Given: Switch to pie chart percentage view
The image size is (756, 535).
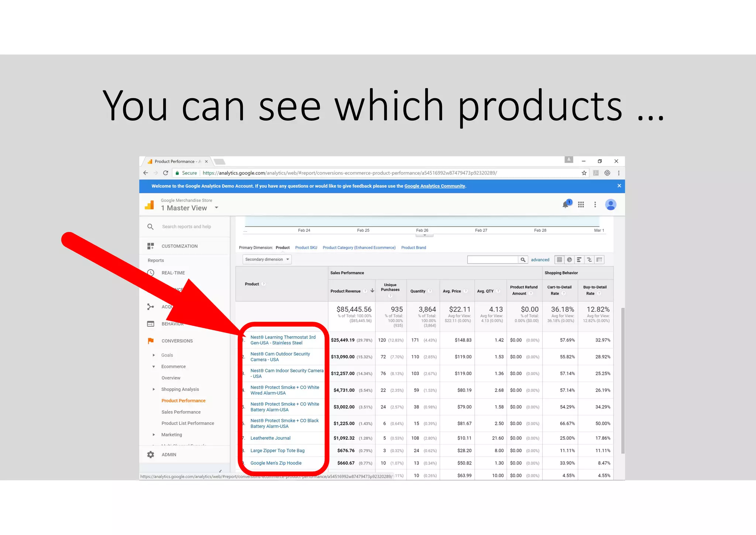Looking at the screenshot, I should (x=570, y=260).
